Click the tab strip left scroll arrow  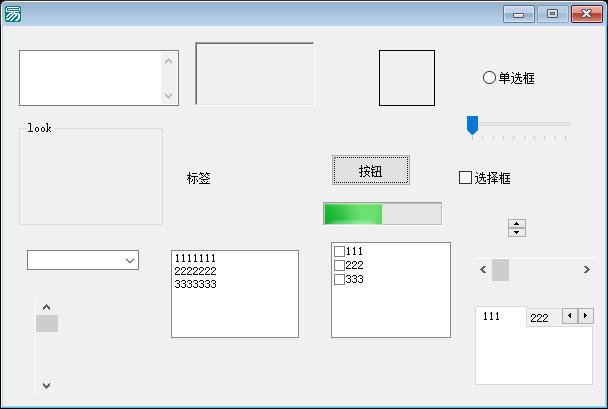(570, 316)
